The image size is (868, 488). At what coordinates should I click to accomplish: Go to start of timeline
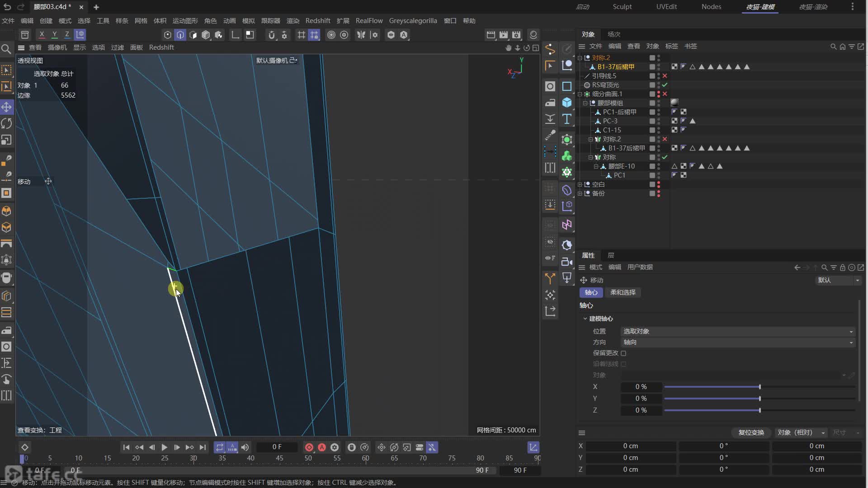tap(126, 447)
